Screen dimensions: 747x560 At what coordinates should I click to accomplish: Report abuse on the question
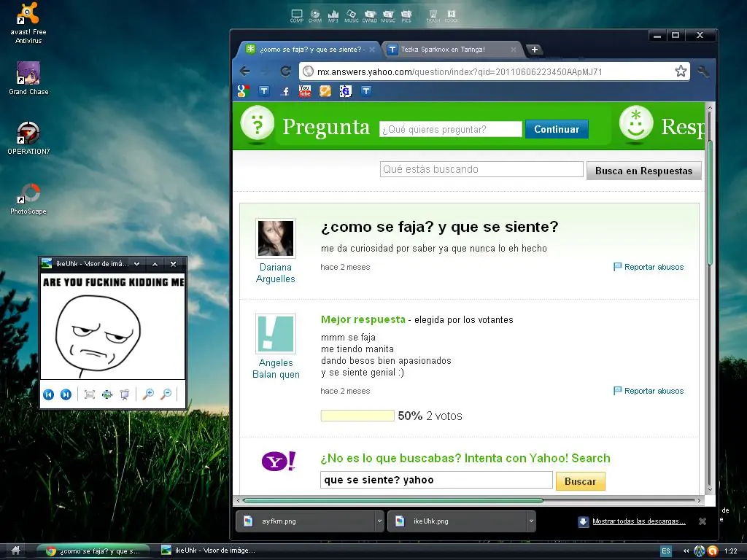click(x=649, y=267)
